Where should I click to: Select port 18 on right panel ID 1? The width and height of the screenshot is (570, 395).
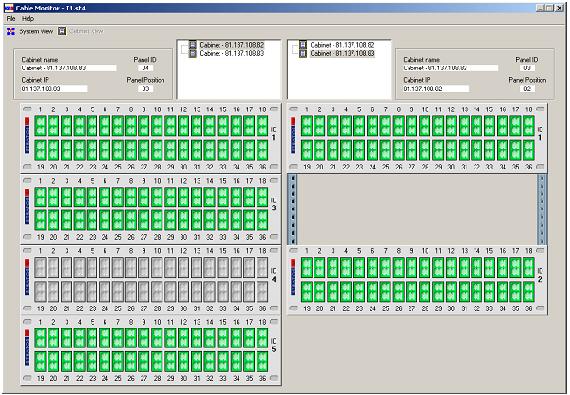529,126
